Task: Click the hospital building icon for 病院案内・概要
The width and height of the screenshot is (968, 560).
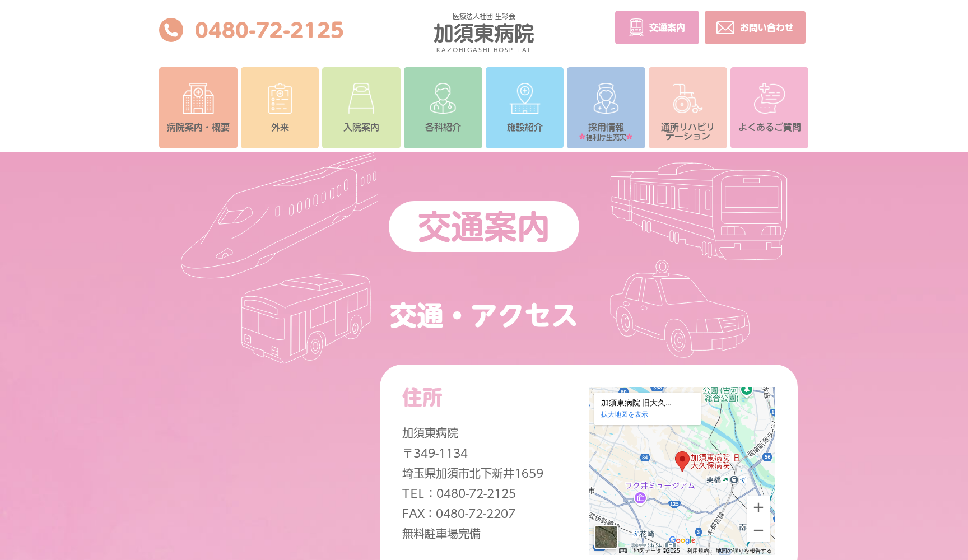Action: [x=198, y=99]
